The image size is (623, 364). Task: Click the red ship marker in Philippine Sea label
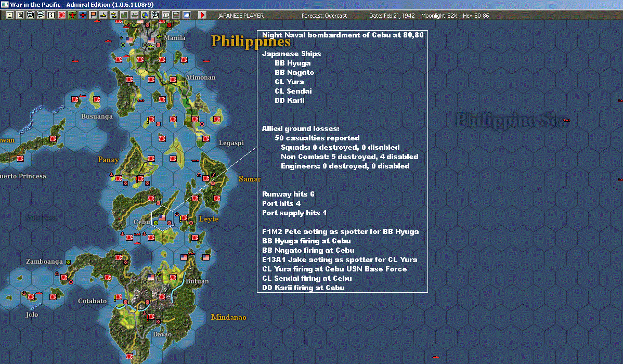(x=567, y=120)
